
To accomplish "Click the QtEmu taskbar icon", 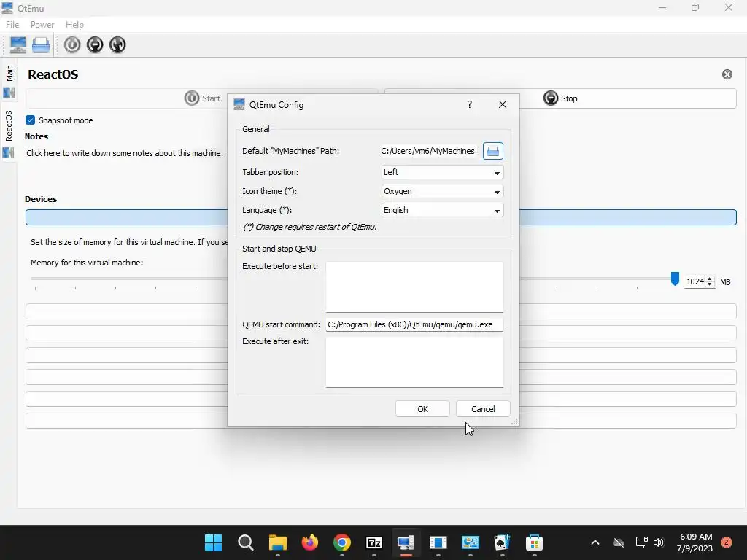I will (x=406, y=542).
